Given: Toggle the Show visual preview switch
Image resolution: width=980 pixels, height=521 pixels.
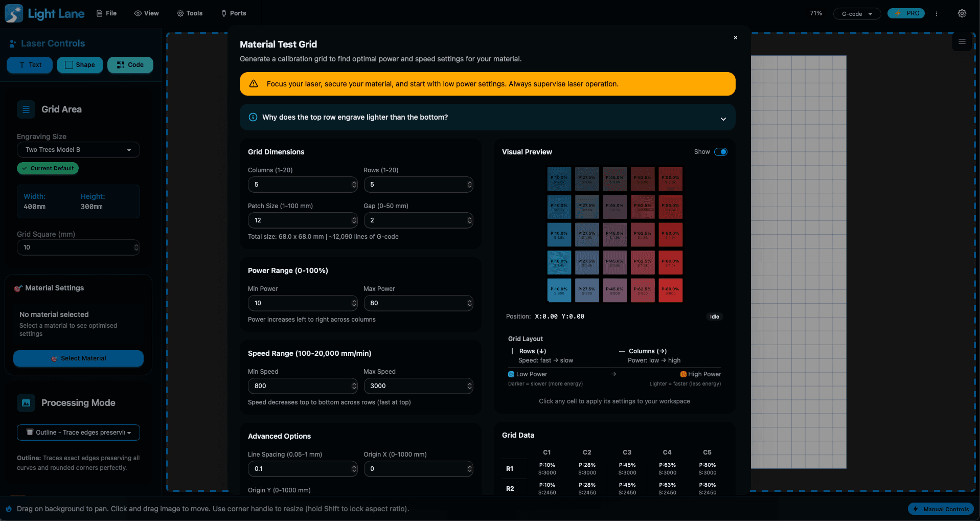Looking at the screenshot, I should coord(720,152).
